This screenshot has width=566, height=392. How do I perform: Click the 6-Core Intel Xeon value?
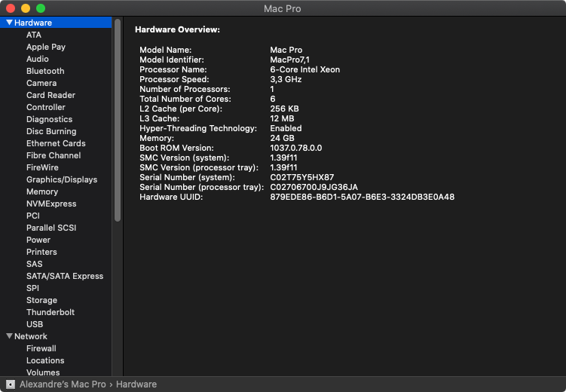coord(305,69)
